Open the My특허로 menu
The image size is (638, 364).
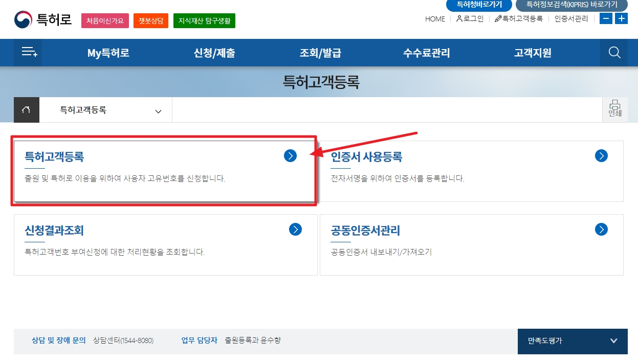click(x=108, y=52)
